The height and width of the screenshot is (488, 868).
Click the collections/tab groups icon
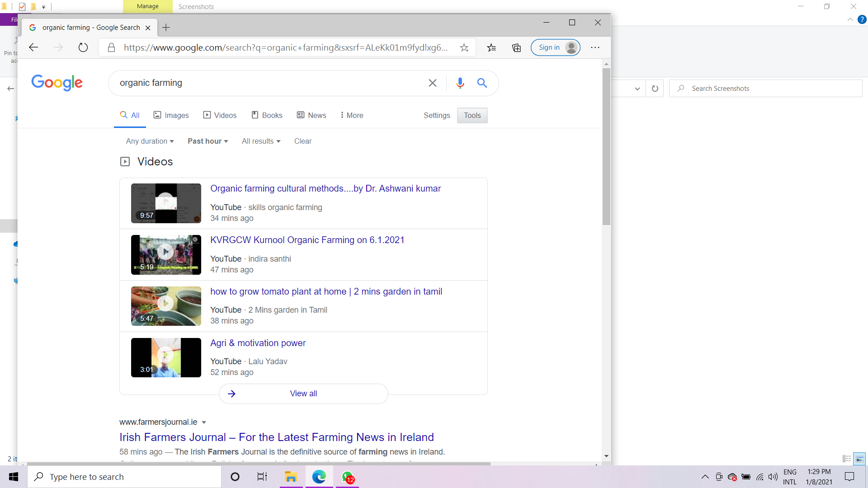coord(516,47)
